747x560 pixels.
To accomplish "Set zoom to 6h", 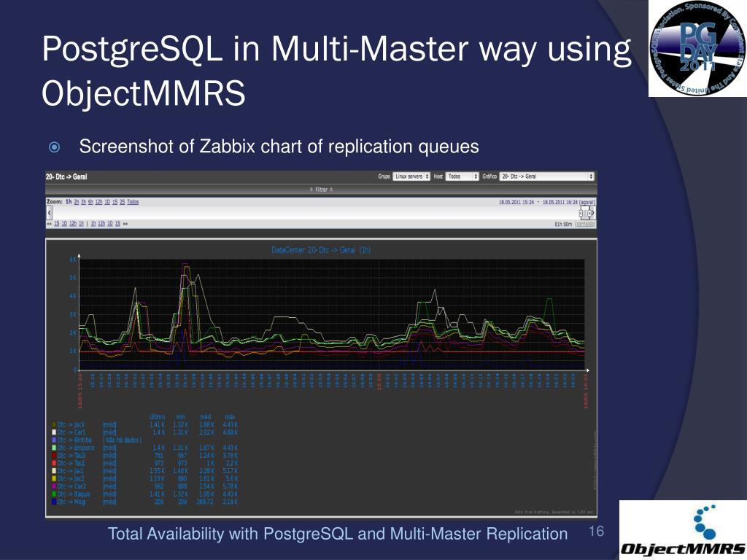I will (x=90, y=202).
